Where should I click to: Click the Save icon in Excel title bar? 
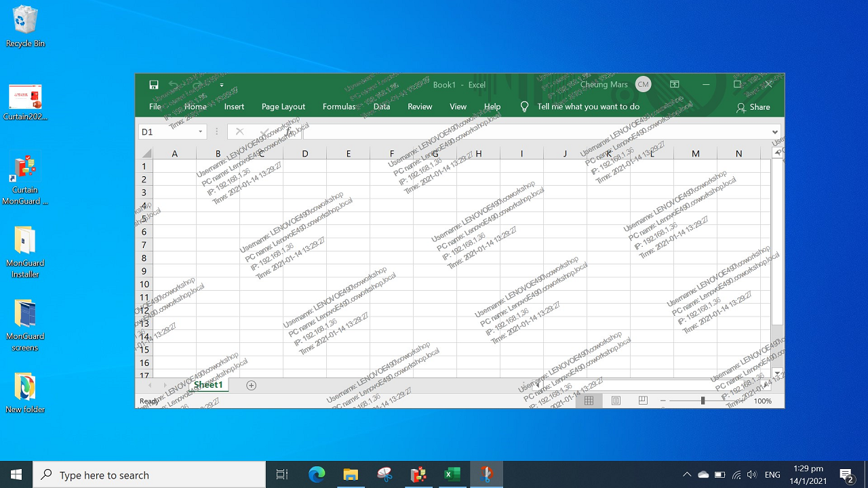[x=154, y=85]
